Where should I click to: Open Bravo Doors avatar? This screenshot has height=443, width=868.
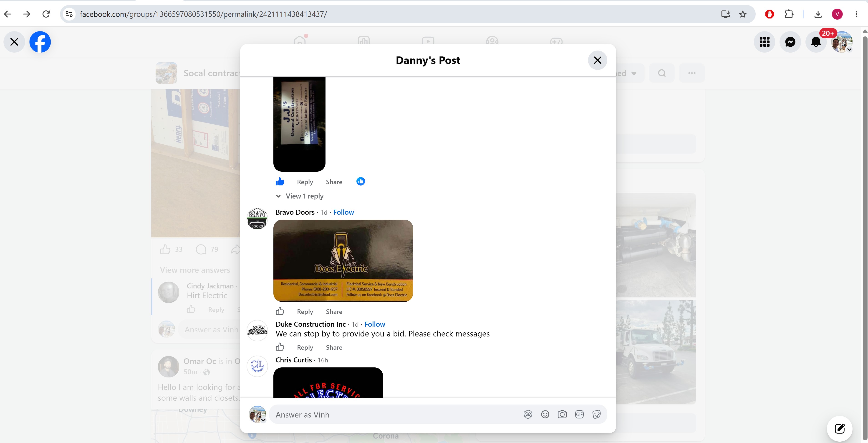(257, 218)
